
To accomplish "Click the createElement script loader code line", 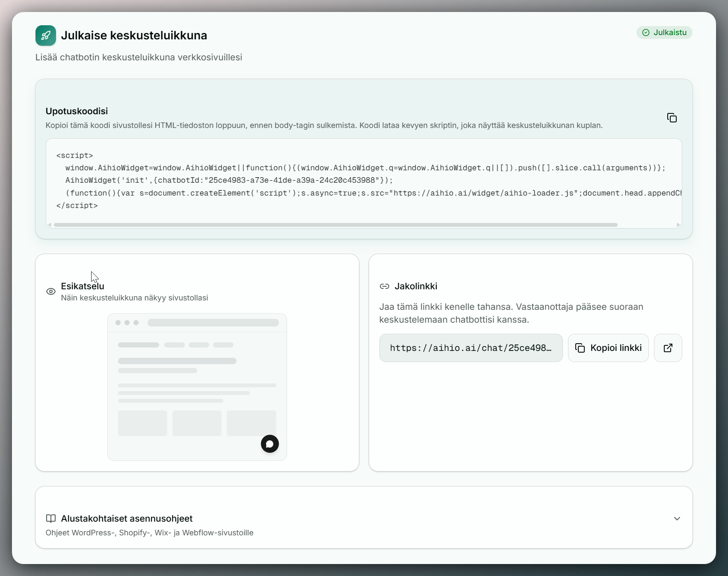I will [373, 193].
